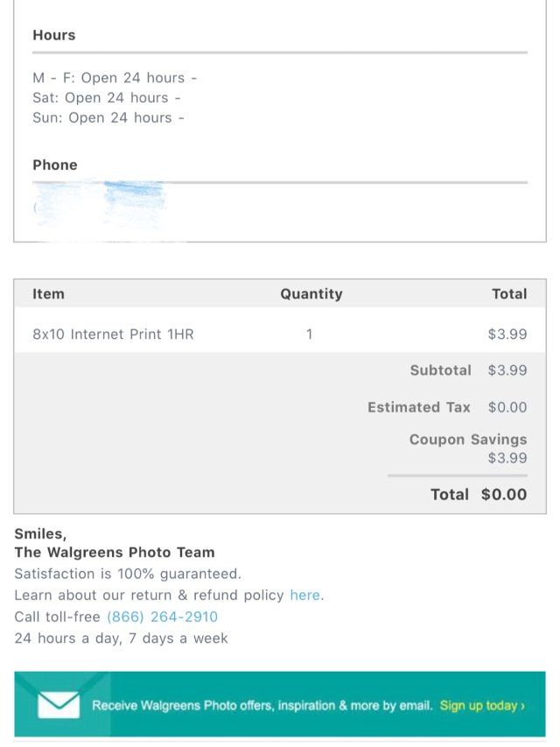Click the "Item" column header
This screenshot has width=560, height=747.
(48, 294)
